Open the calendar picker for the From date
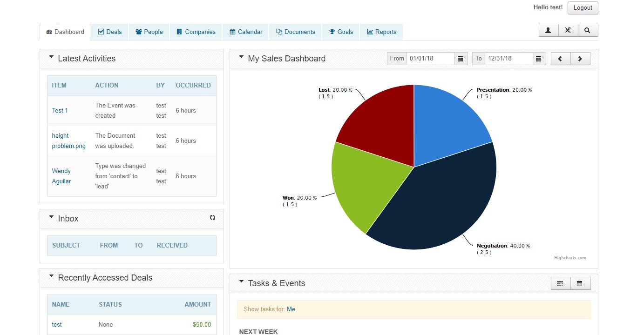644x335 pixels. pos(461,58)
